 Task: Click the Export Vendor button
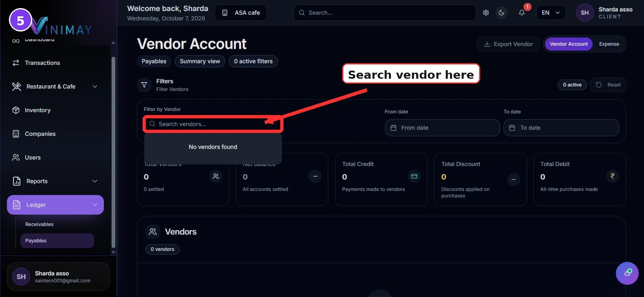(508, 44)
